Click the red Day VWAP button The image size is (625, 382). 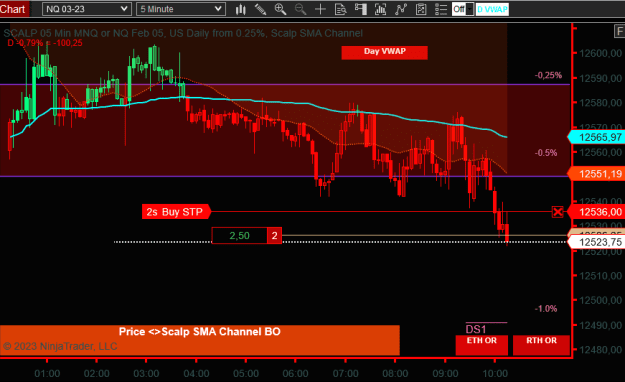(385, 53)
